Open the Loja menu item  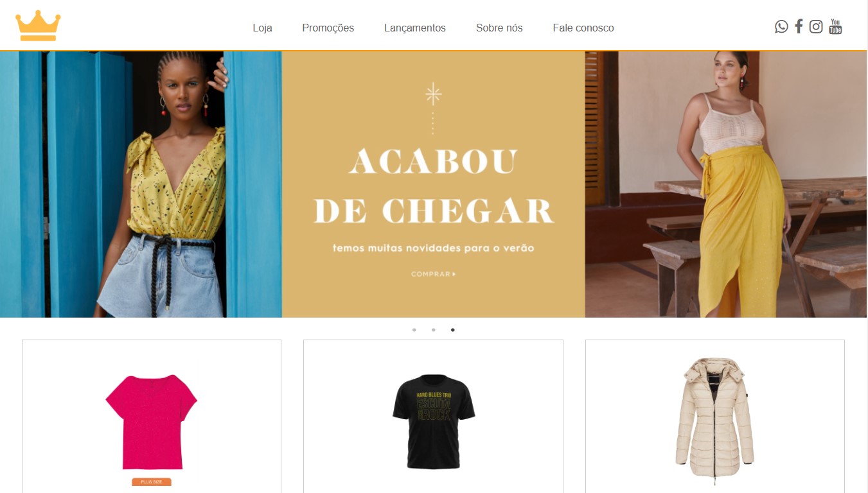pos(262,28)
